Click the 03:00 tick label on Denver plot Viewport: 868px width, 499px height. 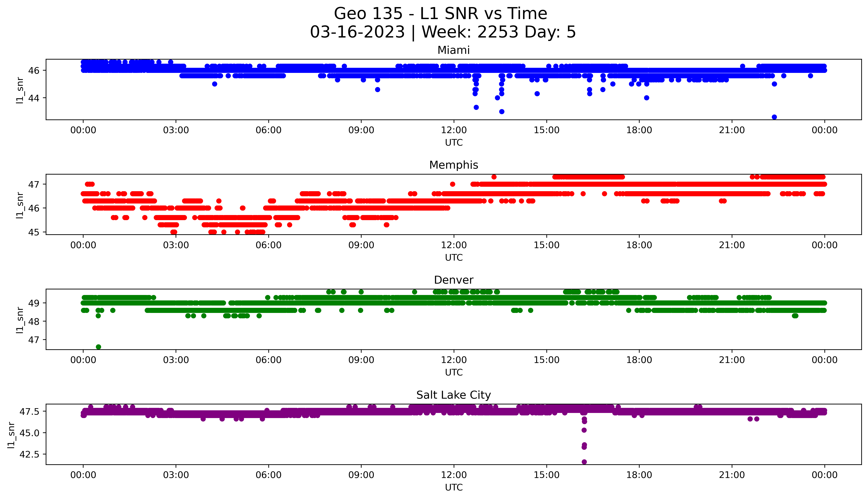click(x=176, y=360)
